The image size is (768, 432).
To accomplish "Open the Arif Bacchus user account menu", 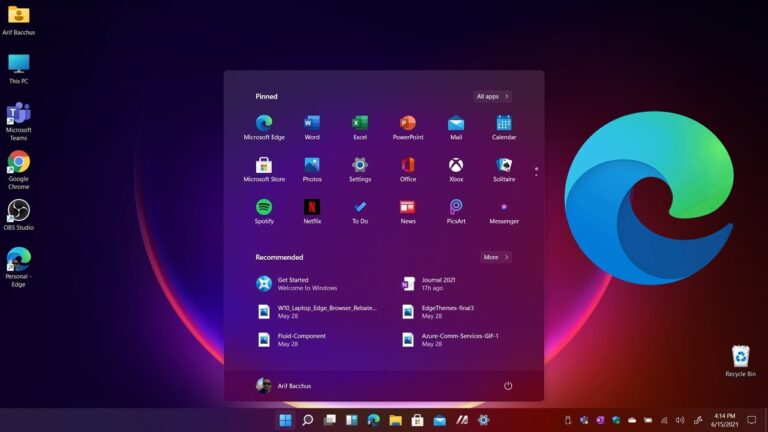I will point(284,386).
